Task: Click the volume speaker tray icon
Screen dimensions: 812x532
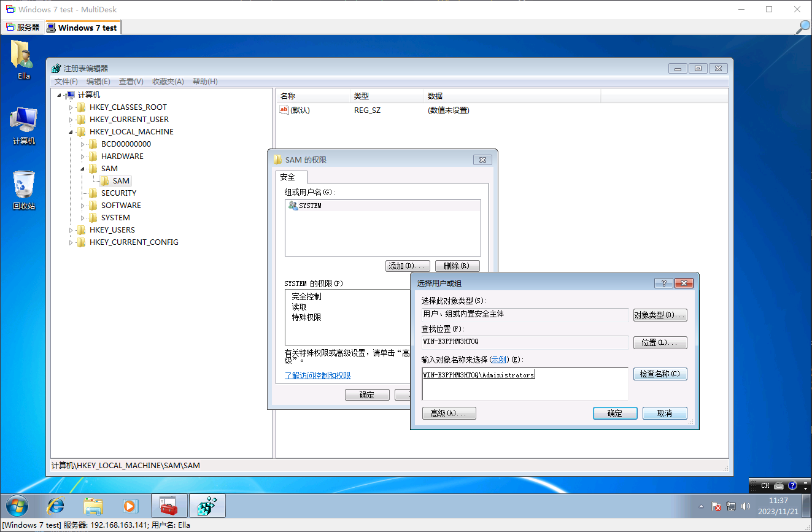Action: [x=746, y=507]
